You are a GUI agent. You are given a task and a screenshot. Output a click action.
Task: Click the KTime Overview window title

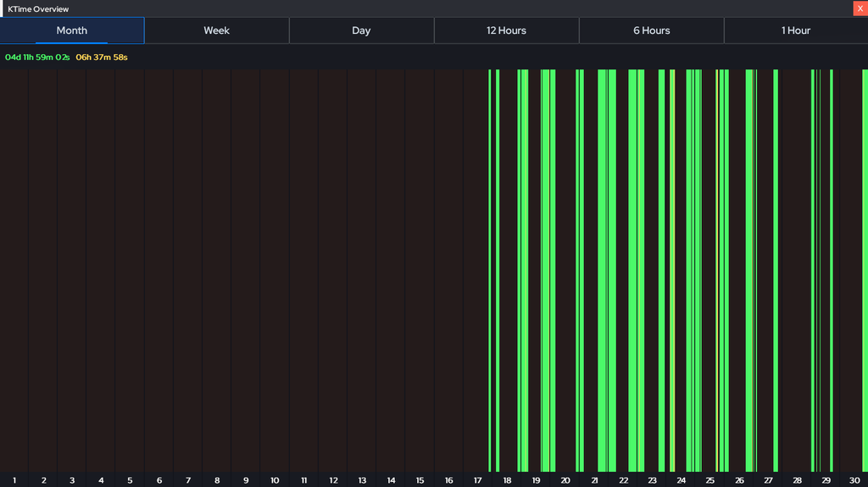click(38, 8)
